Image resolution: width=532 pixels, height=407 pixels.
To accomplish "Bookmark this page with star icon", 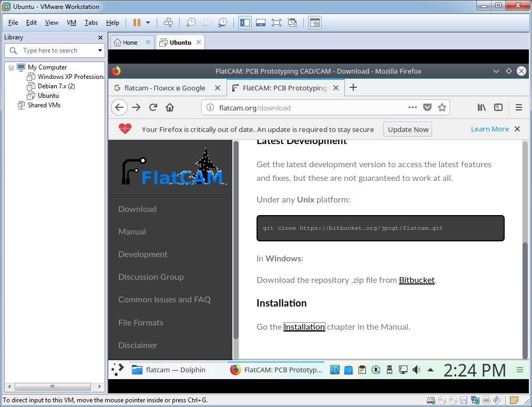I will pyautogui.click(x=442, y=108).
